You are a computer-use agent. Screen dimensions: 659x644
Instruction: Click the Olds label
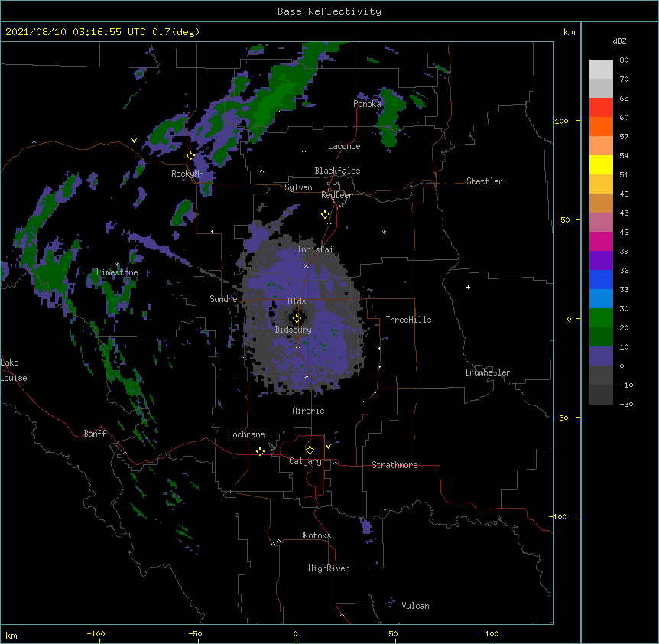(x=297, y=301)
